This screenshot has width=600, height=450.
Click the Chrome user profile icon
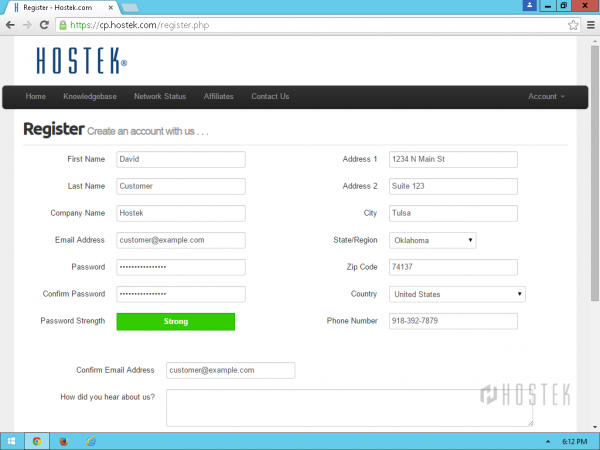pyautogui.click(x=529, y=6)
